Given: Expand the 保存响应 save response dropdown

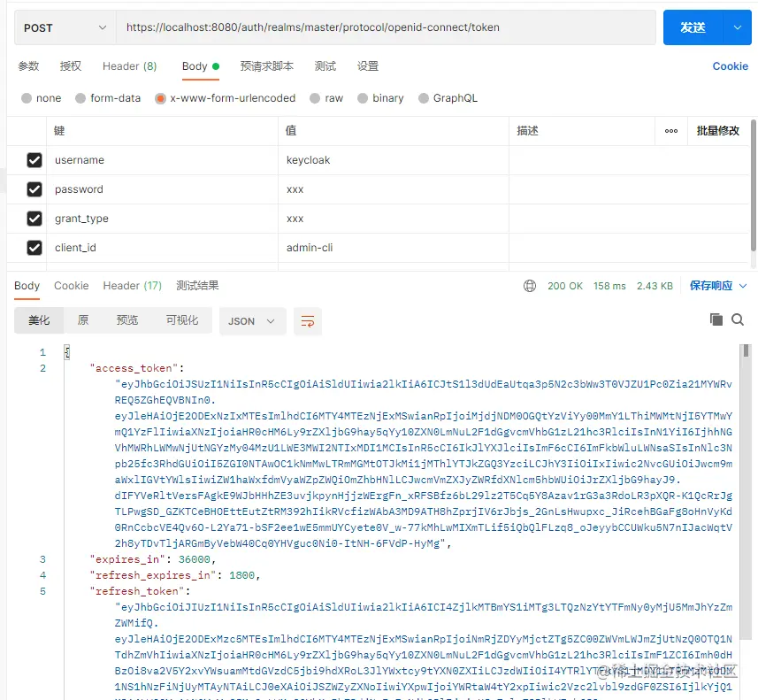Looking at the screenshot, I should [x=743, y=286].
